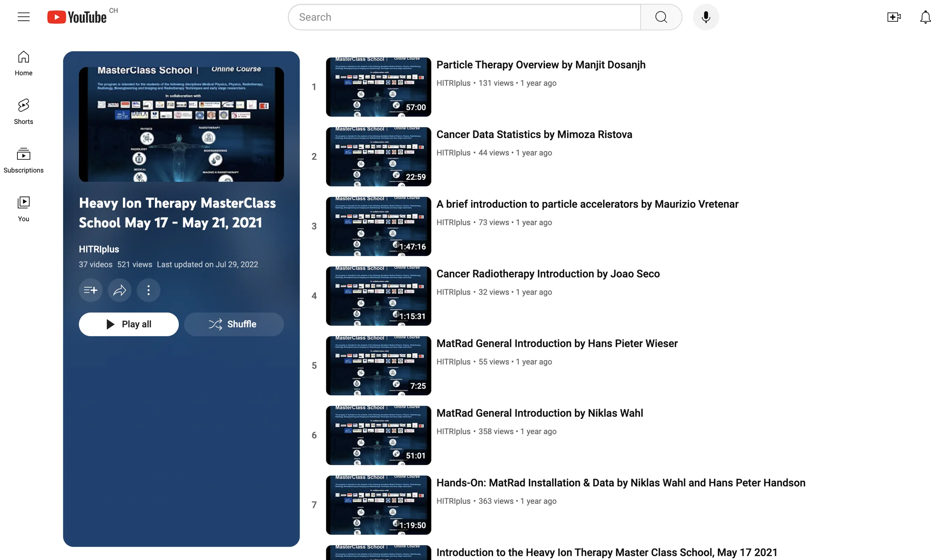The width and height of the screenshot is (948, 560).
Task: Open HITRIplus channel under Particle Therapy Overview
Action: (x=453, y=83)
